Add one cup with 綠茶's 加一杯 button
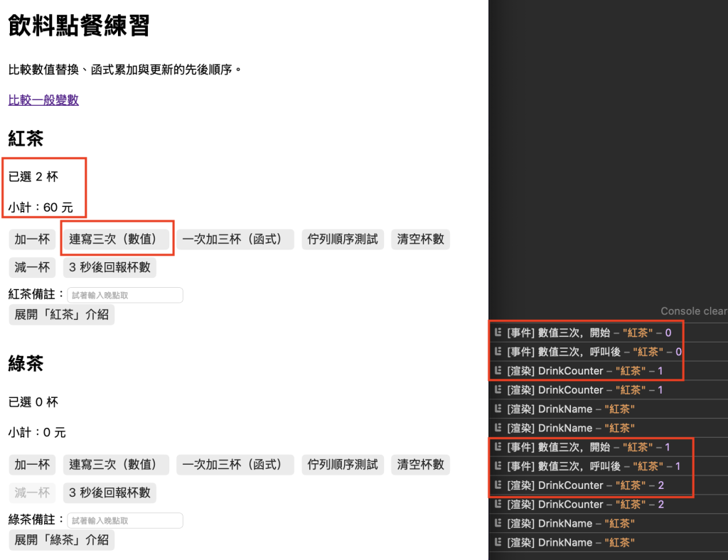728x560 pixels. point(32,465)
